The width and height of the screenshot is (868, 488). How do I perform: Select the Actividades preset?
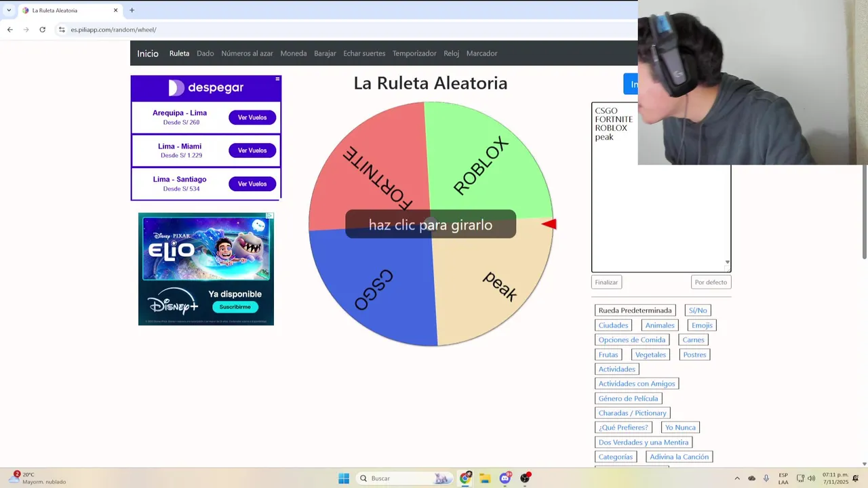tap(616, 369)
